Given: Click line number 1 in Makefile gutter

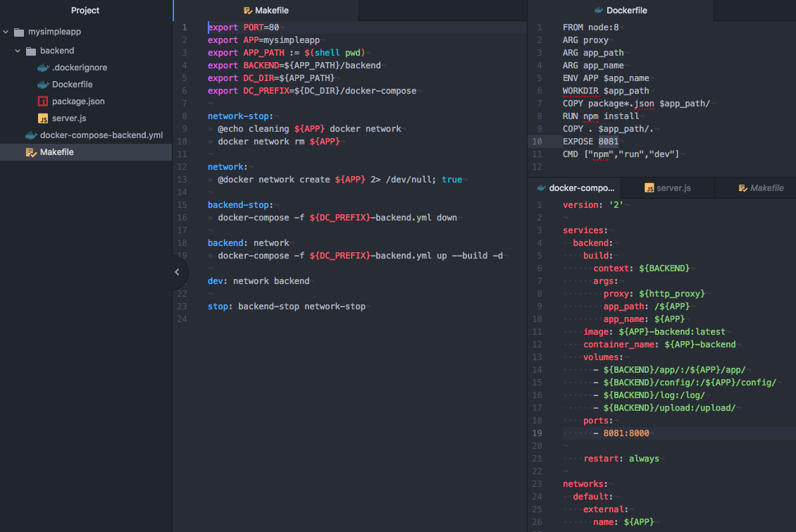Looking at the screenshot, I should tap(185, 27).
